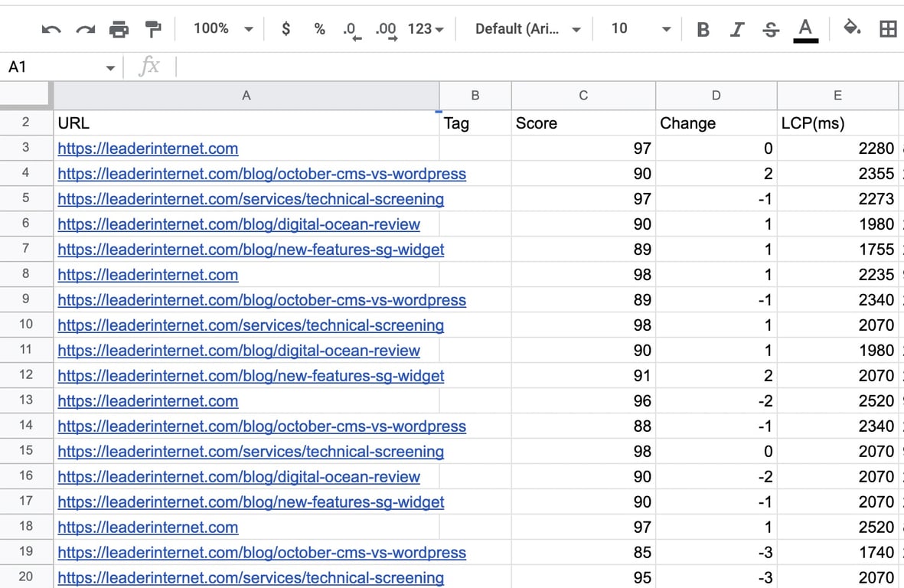Viewport: 904px width, 588px height.
Task: Toggle Strikethrough formatting
Action: (771, 29)
